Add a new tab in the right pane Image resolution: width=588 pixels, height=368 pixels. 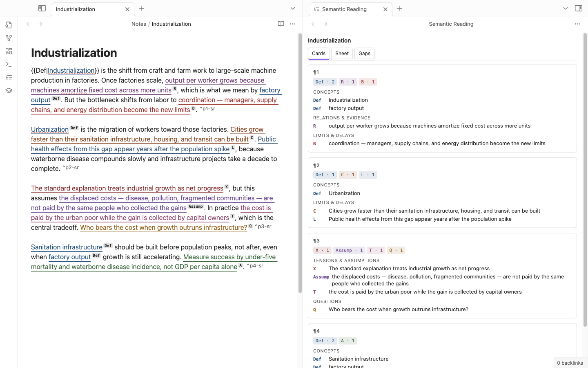[x=400, y=9]
